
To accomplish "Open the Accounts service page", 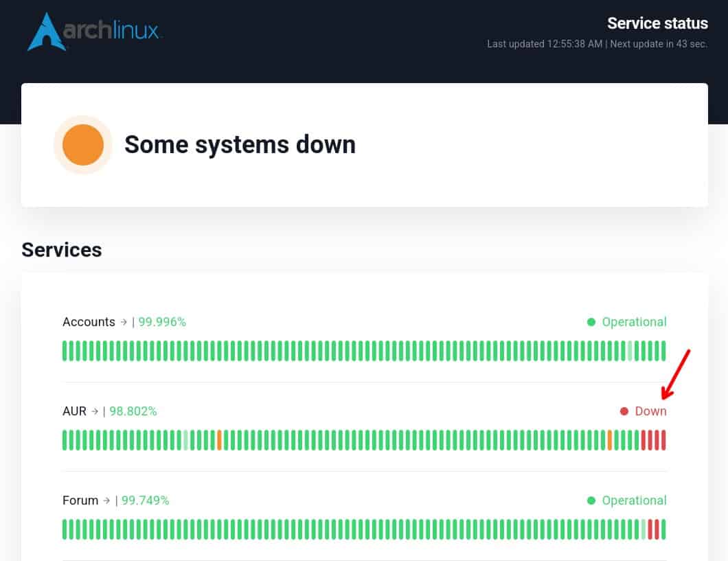I will pos(89,321).
